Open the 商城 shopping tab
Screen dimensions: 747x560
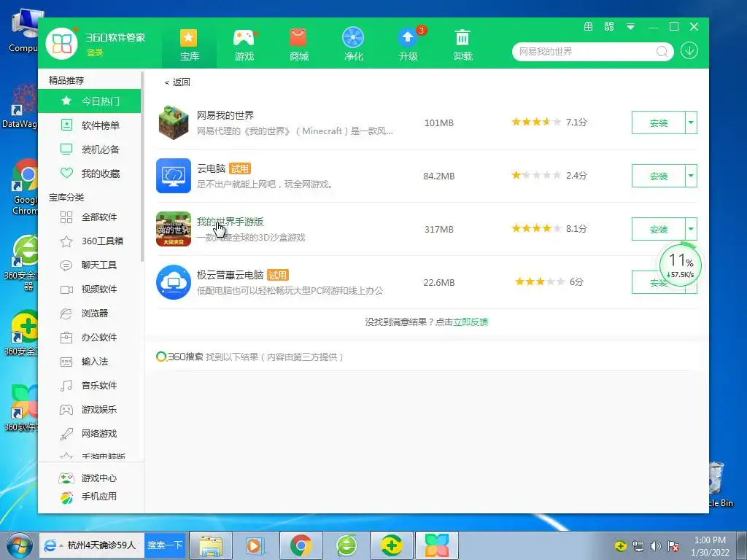pos(298,44)
